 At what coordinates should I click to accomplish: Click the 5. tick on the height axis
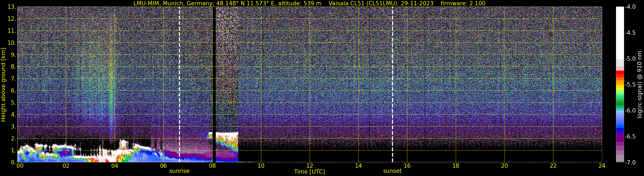[13, 103]
